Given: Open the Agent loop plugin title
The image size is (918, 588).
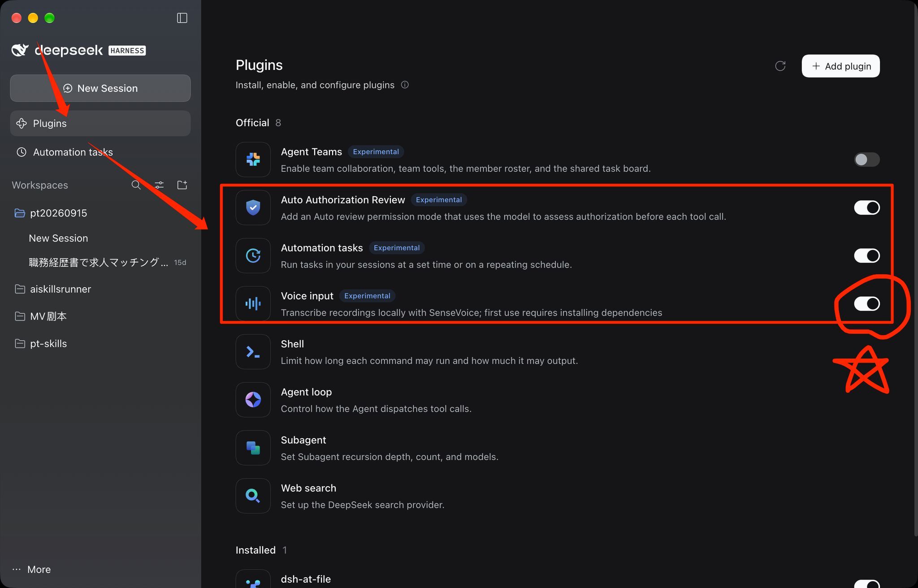Looking at the screenshot, I should point(306,392).
